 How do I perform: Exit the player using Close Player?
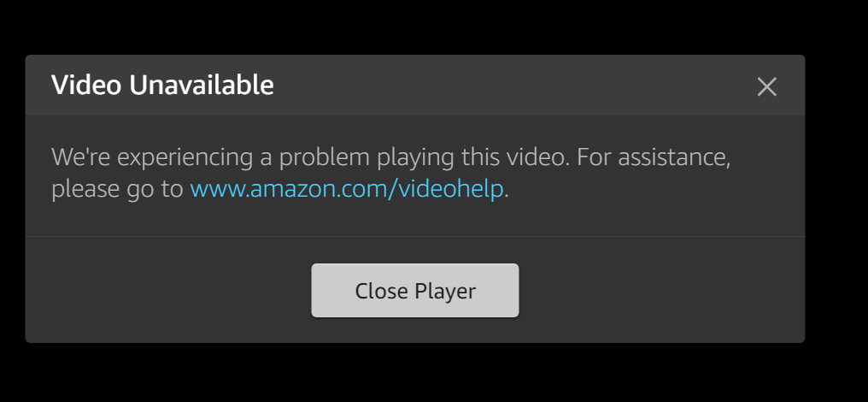tap(414, 291)
